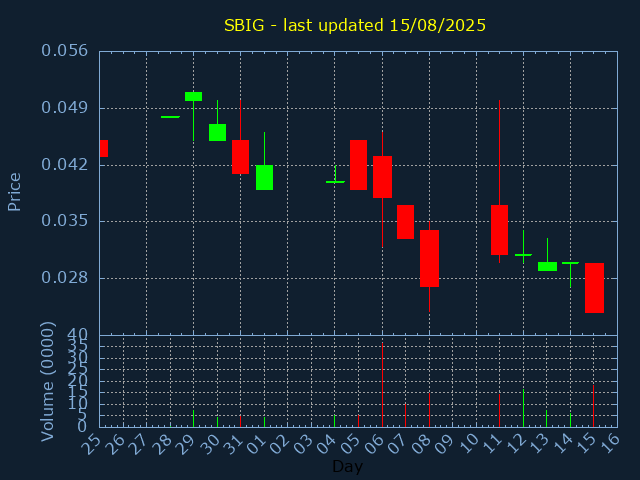
Task: Select the flat green candle for day 28
Action: coord(170,117)
